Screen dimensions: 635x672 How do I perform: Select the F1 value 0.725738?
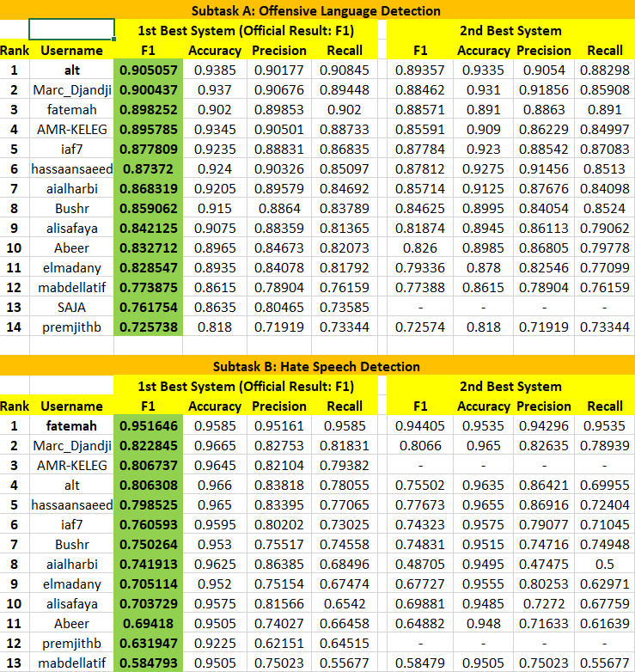(x=149, y=327)
